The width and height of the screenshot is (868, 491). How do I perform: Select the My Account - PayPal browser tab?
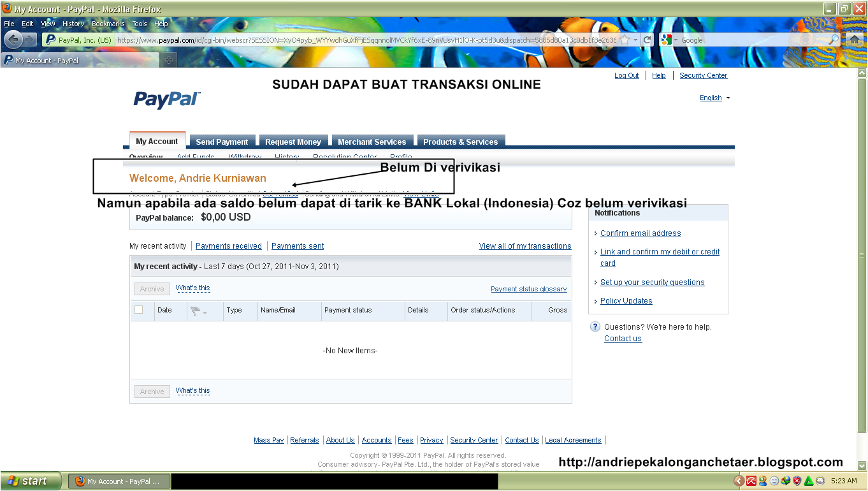point(80,61)
